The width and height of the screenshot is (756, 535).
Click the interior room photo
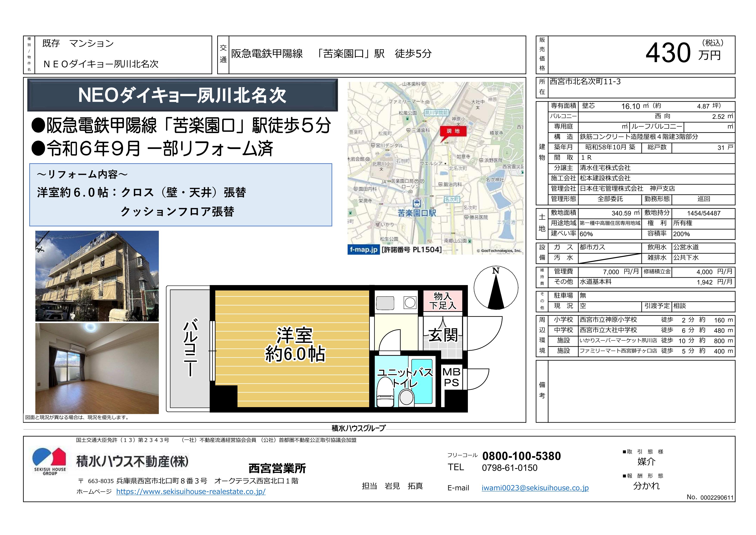[x=97, y=368]
